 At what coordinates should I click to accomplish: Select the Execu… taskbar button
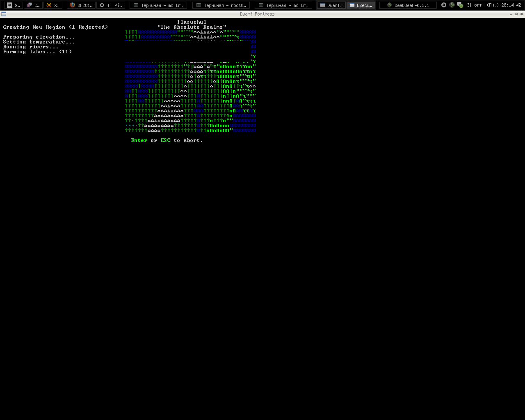click(x=361, y=5)
